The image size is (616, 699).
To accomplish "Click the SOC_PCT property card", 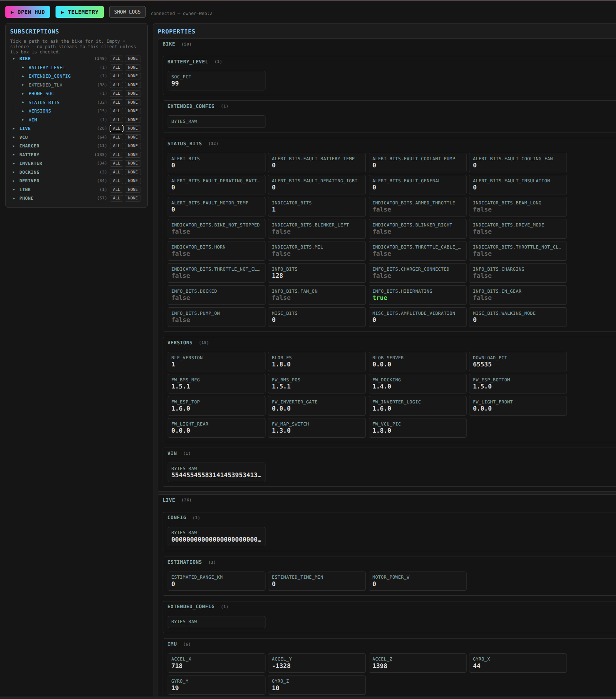I will pos(216,80).
